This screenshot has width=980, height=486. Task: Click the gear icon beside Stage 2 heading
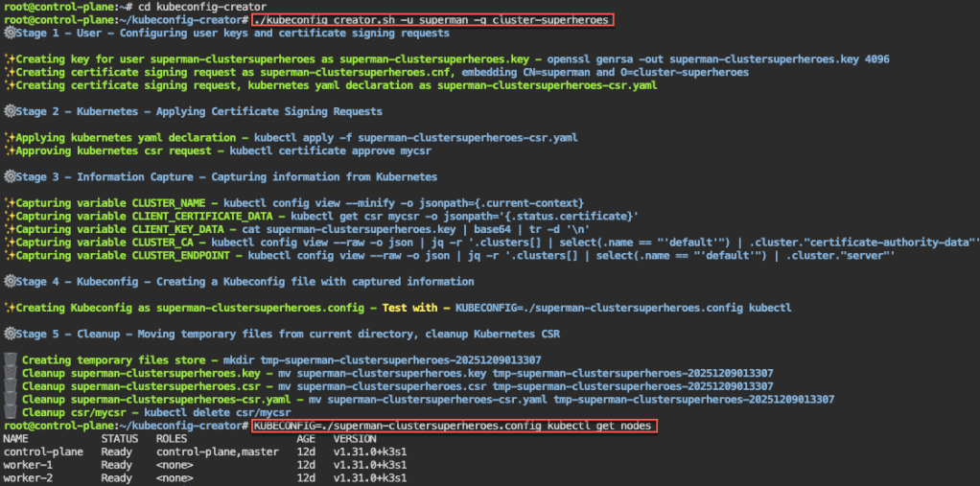[x=10, y=111]
